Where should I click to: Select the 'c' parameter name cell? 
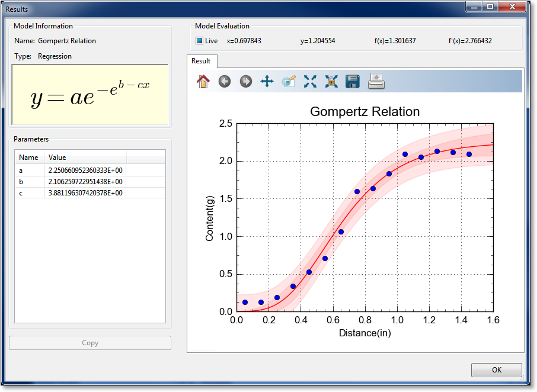(x=30, y=193)
